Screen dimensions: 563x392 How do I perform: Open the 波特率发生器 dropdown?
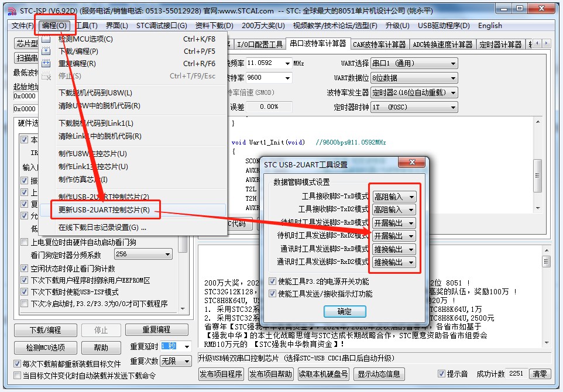pos(414,92)
